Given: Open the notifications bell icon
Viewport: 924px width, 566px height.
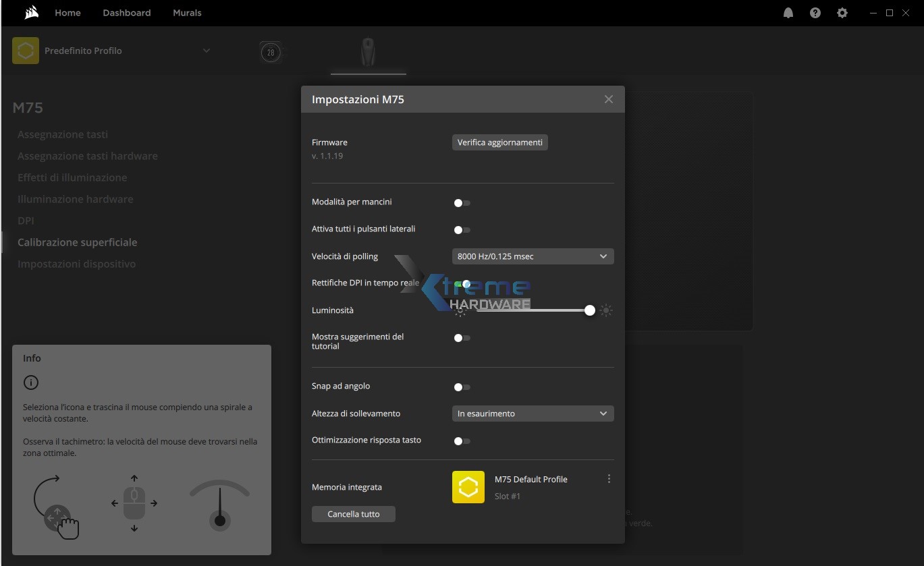Looking at the screenshot, I should point(788,12).
